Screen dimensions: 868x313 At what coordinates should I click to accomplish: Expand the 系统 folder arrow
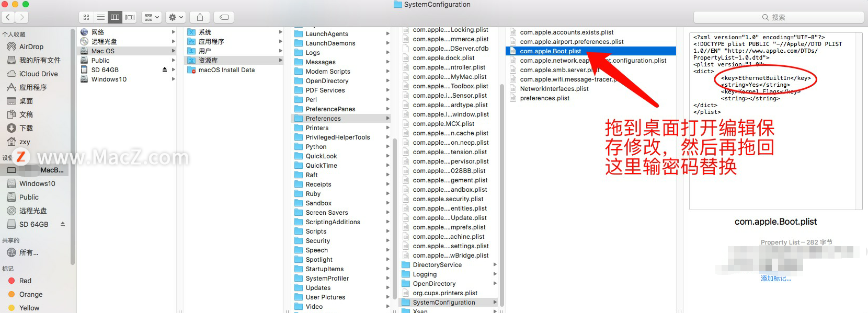[281, 32]
